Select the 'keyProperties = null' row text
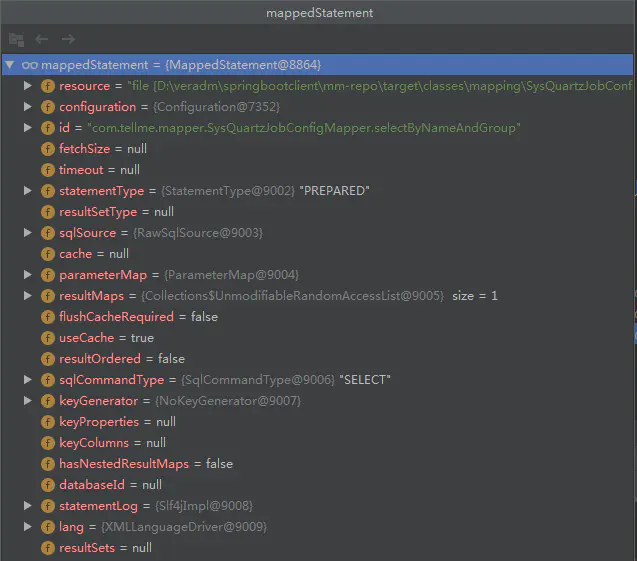This screenshot has height=561, width=637. (117, 422)
